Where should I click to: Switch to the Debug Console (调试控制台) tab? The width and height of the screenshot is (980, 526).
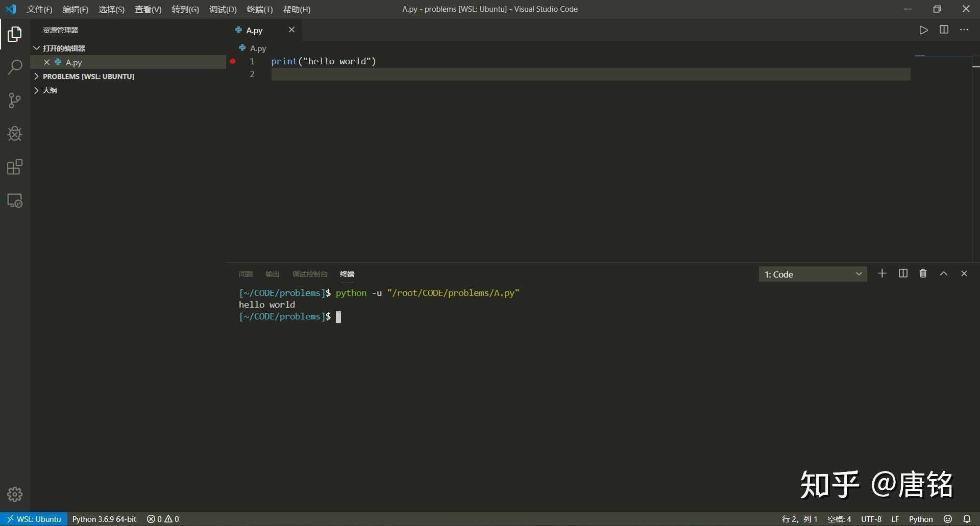[309, 274]
